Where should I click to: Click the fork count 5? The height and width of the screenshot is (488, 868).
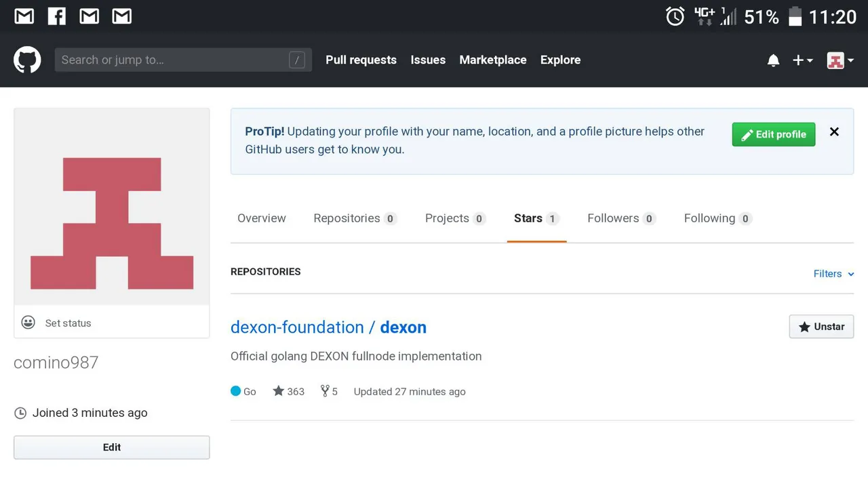click(x=329, y=391)
